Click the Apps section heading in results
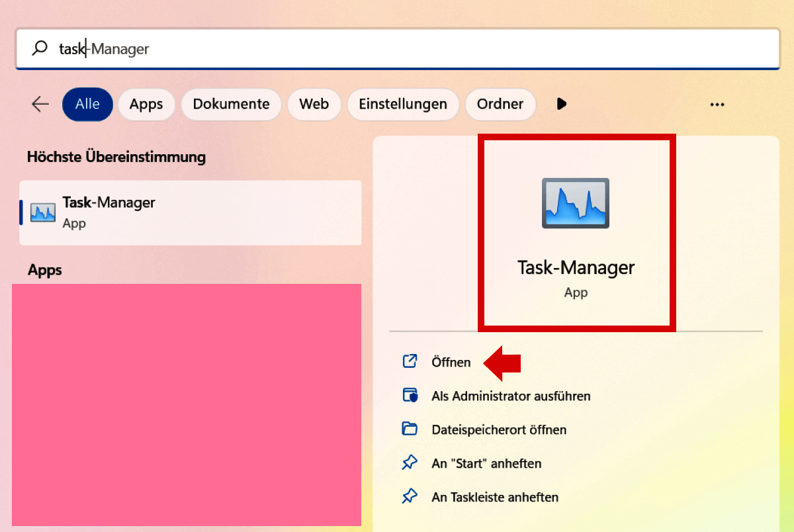 click(45, 270)
